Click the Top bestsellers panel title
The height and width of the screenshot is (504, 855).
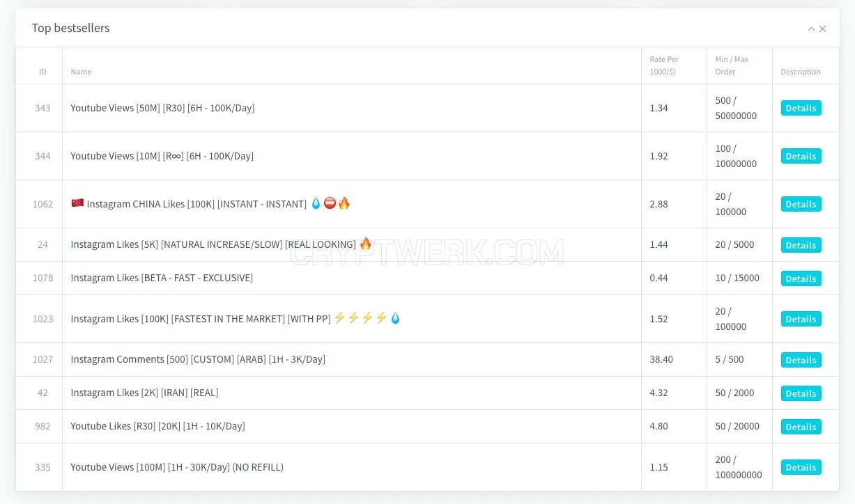tap(70, 28)
